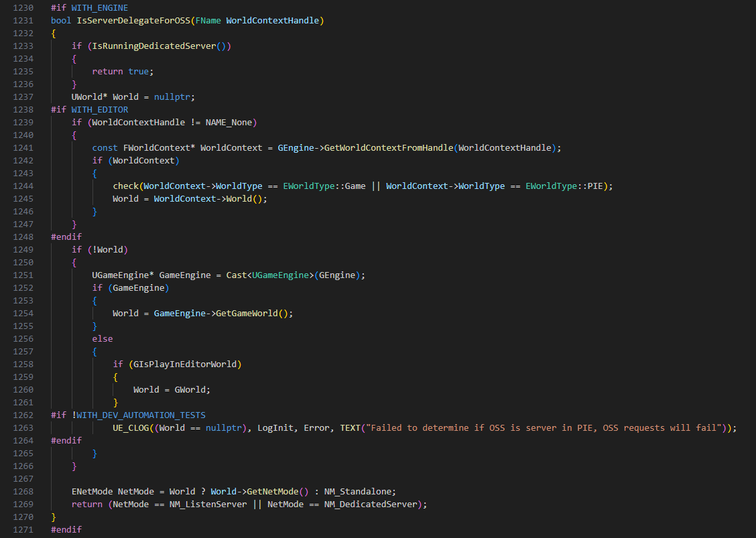Click the 'return true' statement

(123, 71)
